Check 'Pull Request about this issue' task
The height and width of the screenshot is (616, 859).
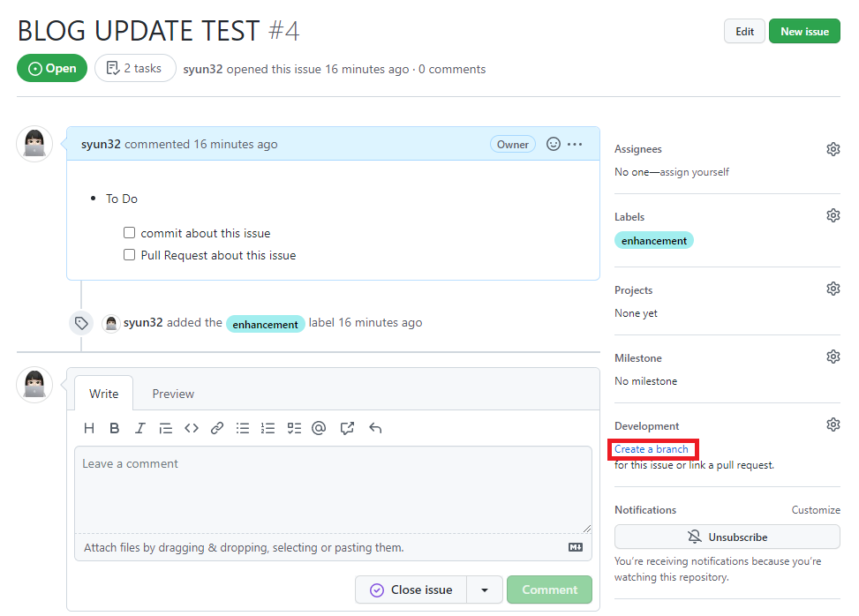pos(129,255)
